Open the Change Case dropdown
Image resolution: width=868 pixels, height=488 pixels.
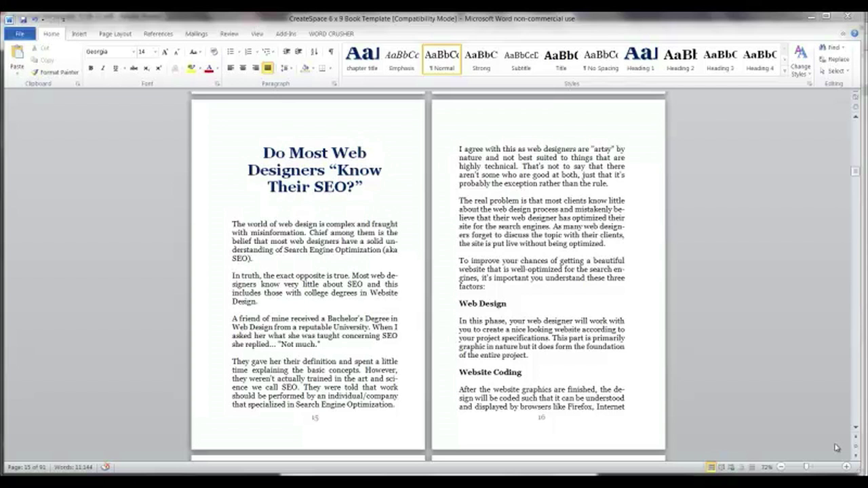click(x=195, y=52)
